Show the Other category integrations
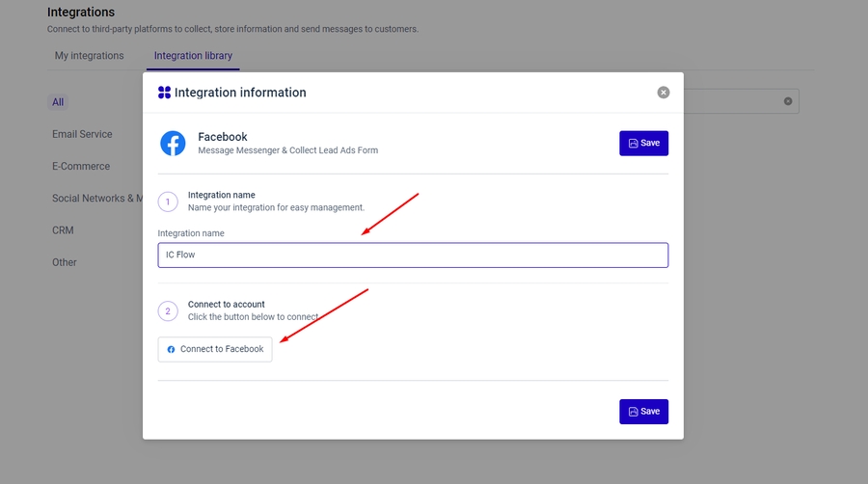Viewport: 868px width, 484px height. coord(65,262)
